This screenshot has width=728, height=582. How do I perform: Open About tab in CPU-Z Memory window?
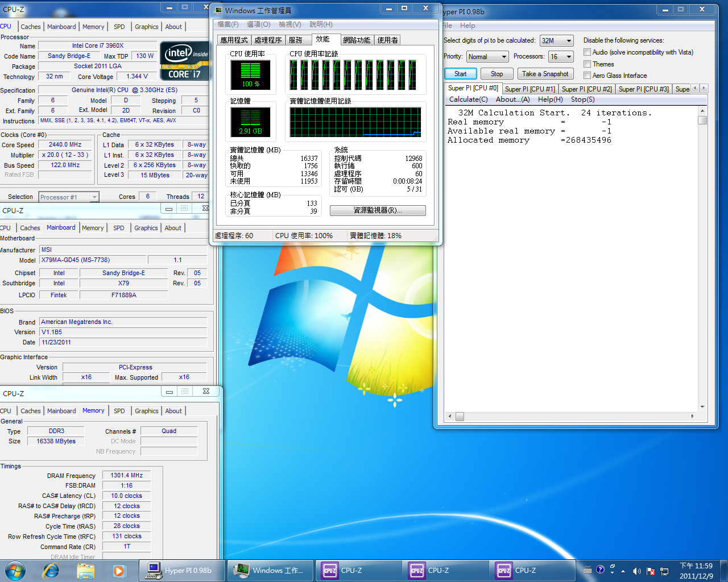[174, 411]
